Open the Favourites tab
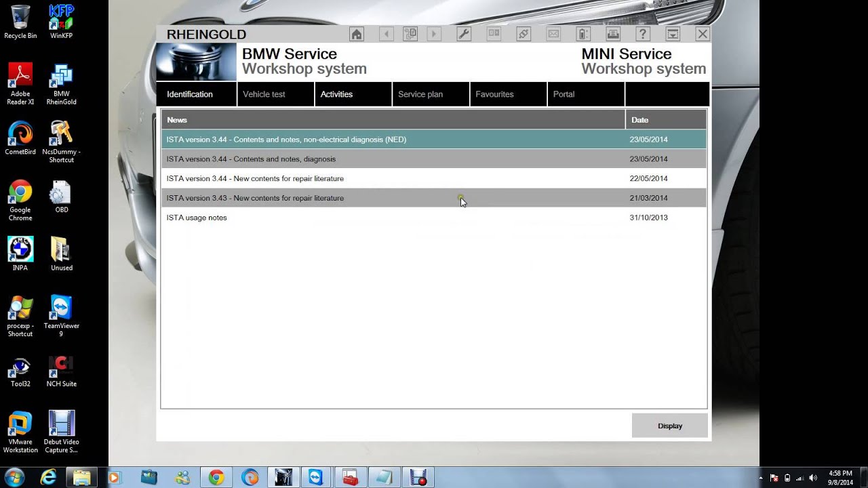Viewport: 868px width, 488px height. 509,94
